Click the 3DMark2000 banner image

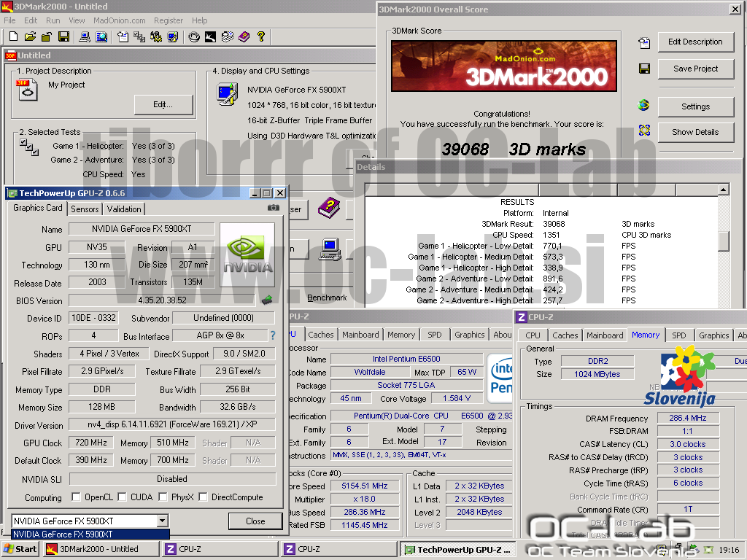click(504, 66)
